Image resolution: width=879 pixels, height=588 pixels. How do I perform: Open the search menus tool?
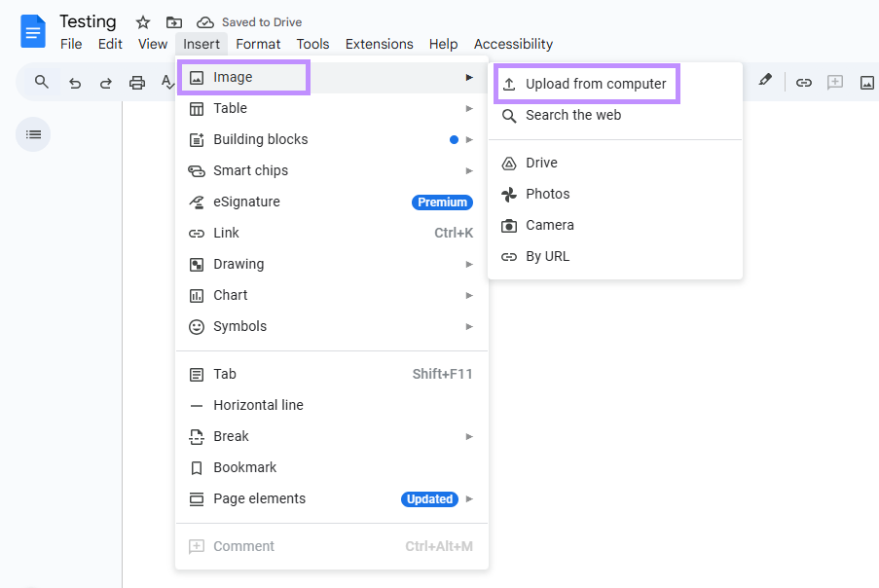39,82
